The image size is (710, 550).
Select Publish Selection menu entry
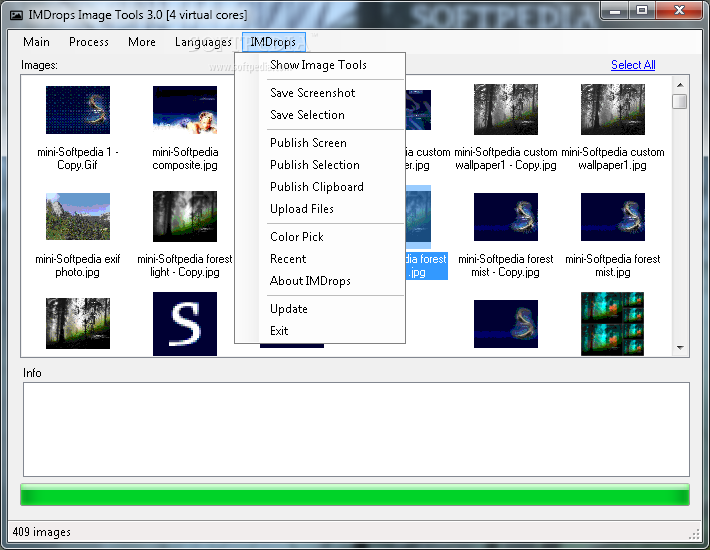click(x=315, y=165)
